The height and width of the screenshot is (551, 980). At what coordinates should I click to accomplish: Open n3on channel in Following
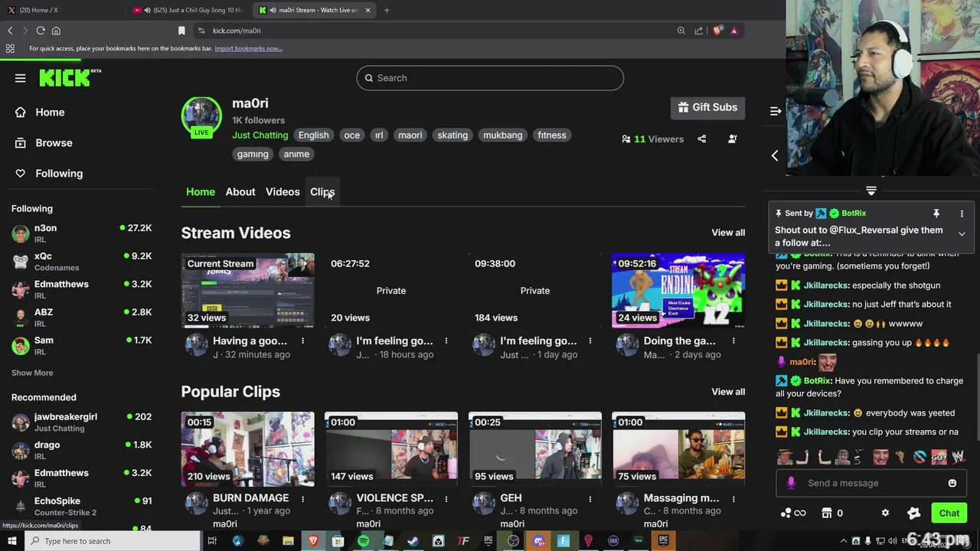pyautogui.click(x=82, y=233)
